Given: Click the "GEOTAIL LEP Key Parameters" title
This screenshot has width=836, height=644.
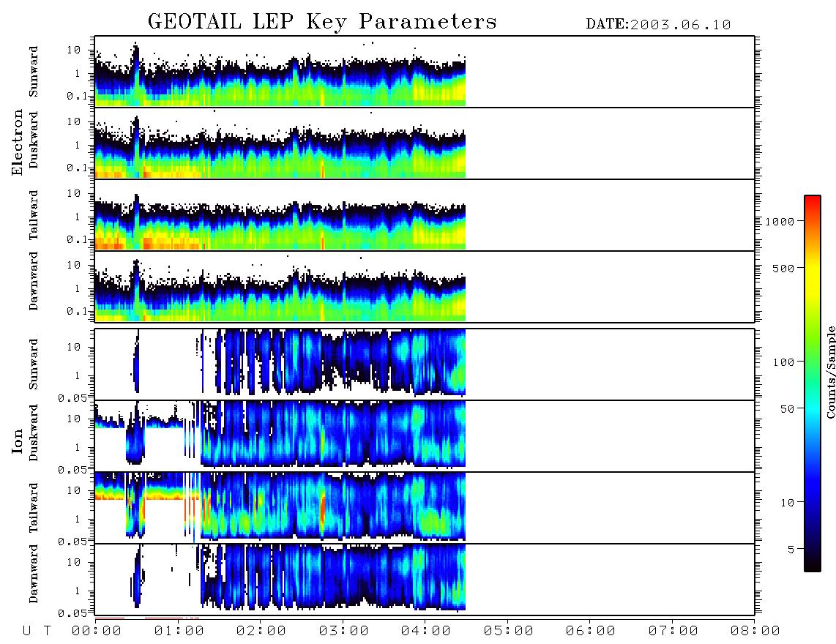Looking at the screenshot, I should pyautogui.click(x=322, y=22).
